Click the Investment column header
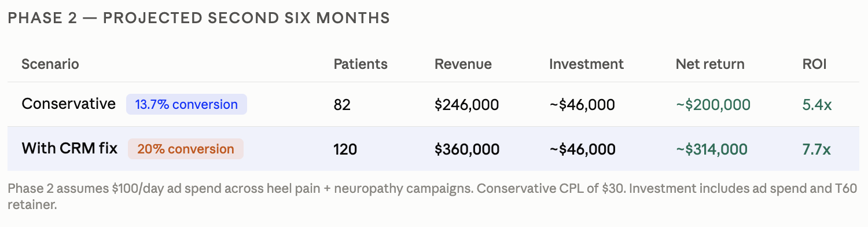 (586, 64)
